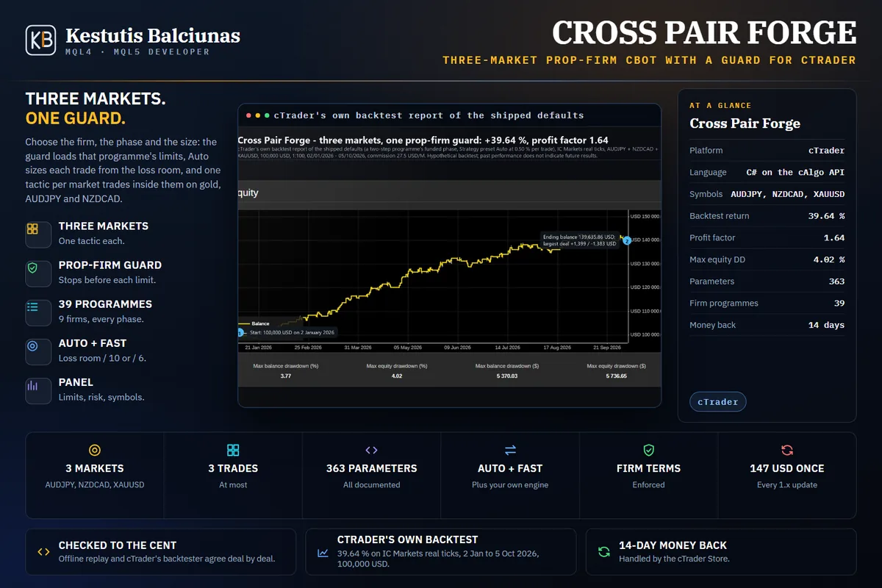Click the 'FIRM TERMS' card heading
Image resolution: width=882 pixels, height=588 pixels.
coord(648,468)
